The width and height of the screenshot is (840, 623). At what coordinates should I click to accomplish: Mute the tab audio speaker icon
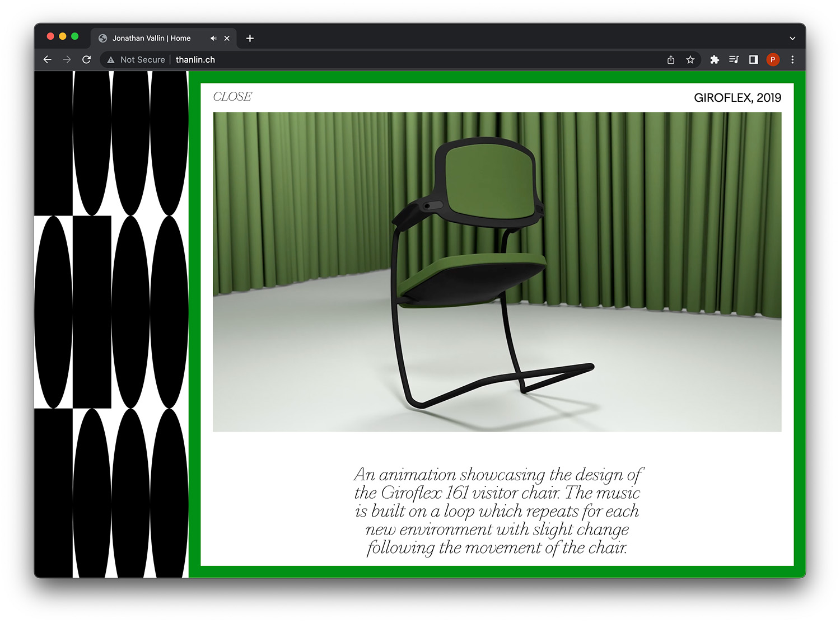(213, 38)
